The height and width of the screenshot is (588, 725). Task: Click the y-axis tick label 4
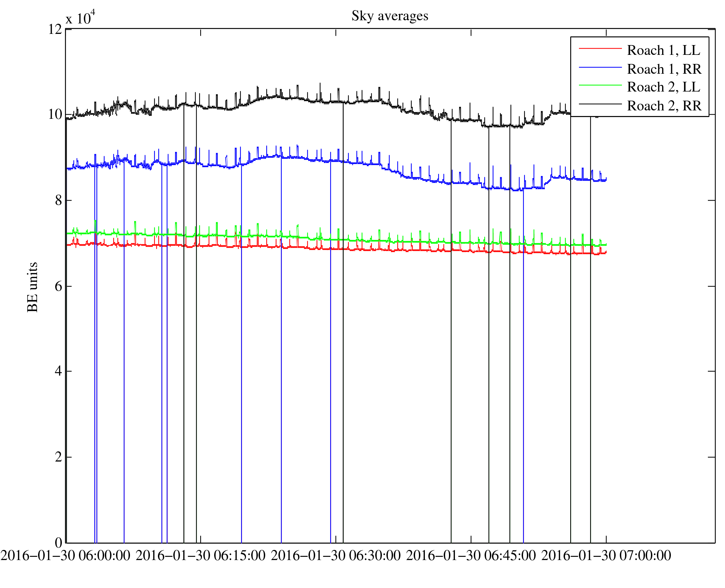click(x=58, y=371)
